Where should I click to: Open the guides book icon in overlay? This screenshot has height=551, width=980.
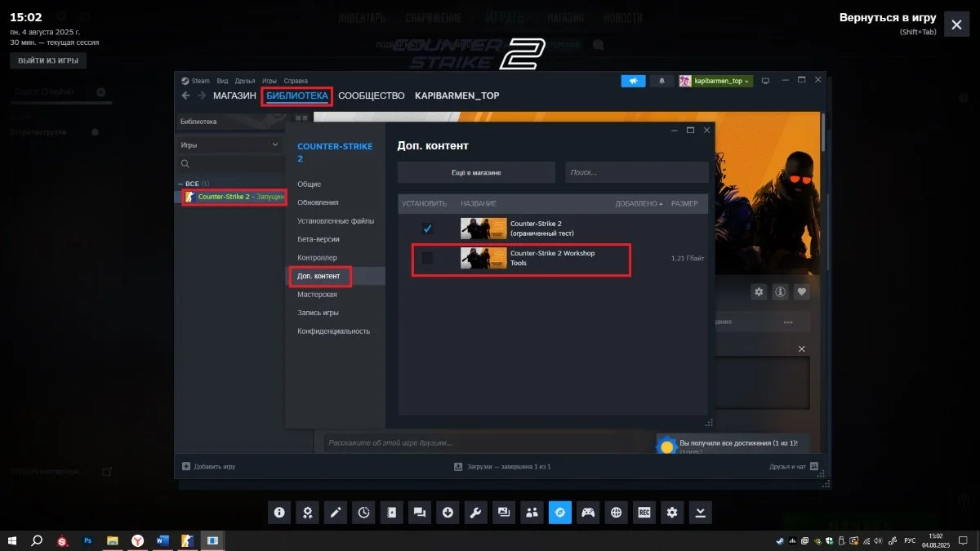click(x=391, y=513)
